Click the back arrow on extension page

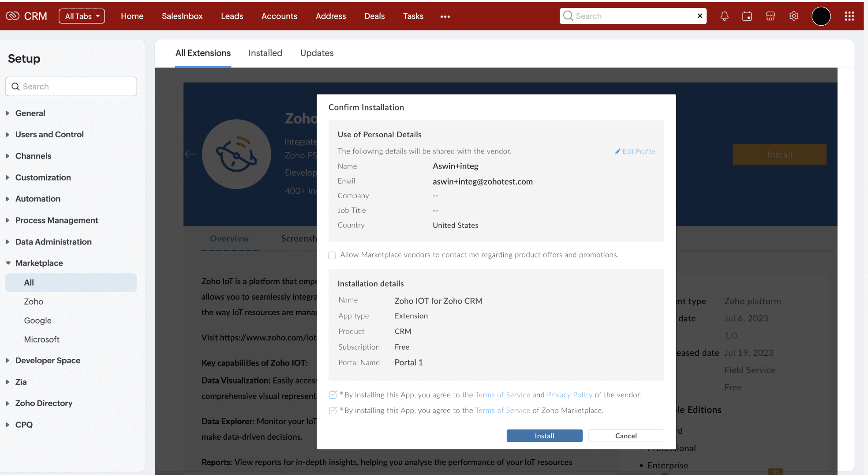(x=191, y=154)
